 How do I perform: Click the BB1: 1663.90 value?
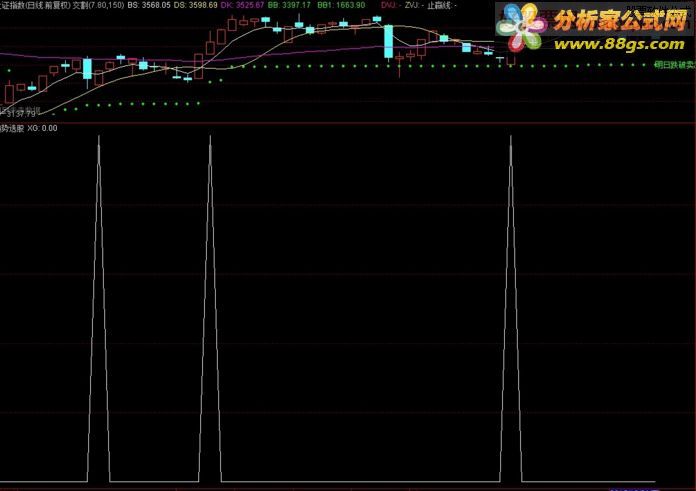tap(341, 5)
